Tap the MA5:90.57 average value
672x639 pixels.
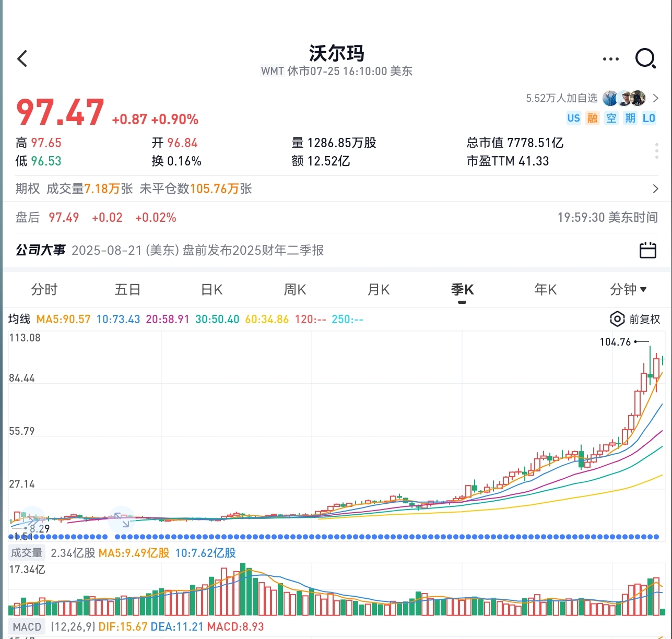(64, 319)
